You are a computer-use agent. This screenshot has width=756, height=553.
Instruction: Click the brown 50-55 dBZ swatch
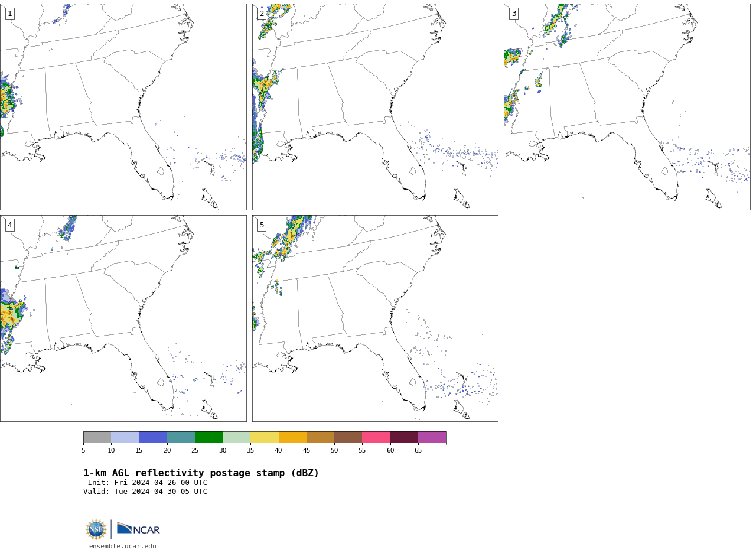[348, 437]
